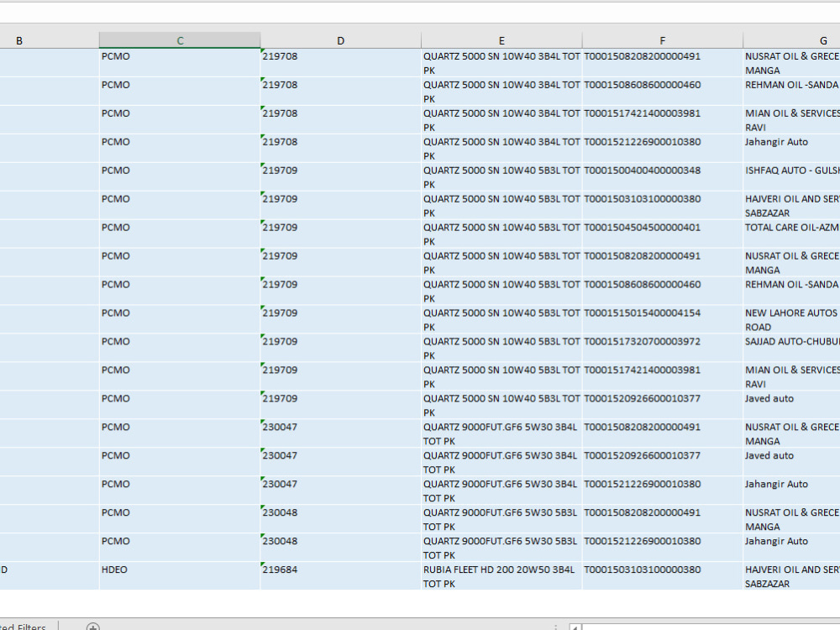This screenshot has height=630, width=840.
Task: Select 219709 in the TOTAL CARE OIL row
Action: click(x=341, y=234)
